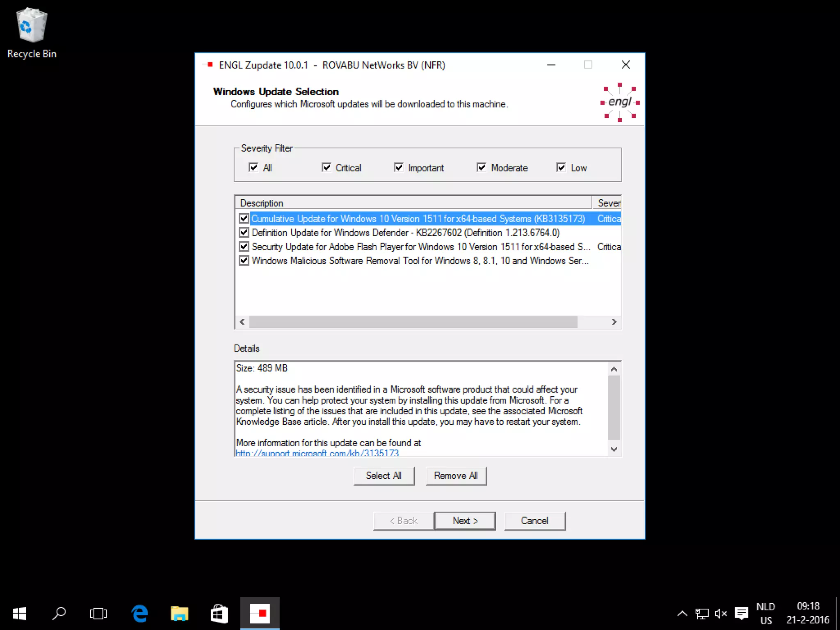Toggle the Critical severity checkbox
Screen dimensions: 840x630
pos(326,167)
